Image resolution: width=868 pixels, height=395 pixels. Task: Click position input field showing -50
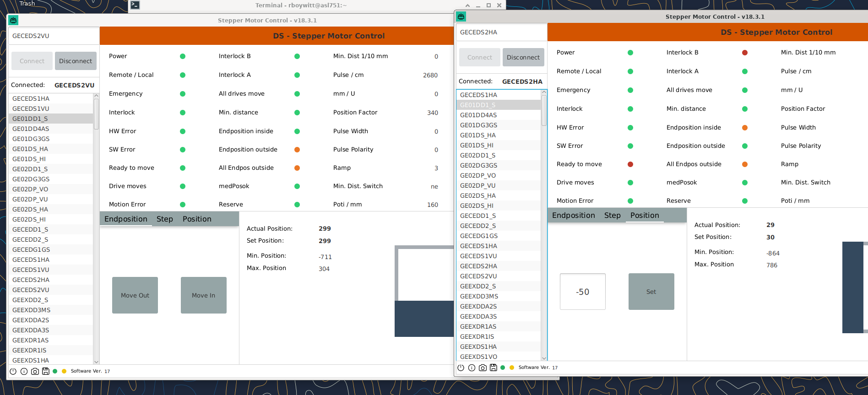(x=583, y=292)
